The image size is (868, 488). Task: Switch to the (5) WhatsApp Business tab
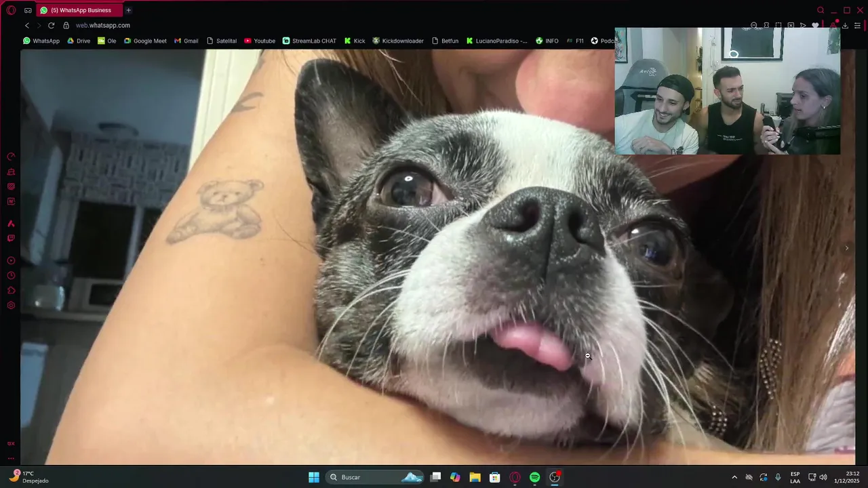pos(78,10)
